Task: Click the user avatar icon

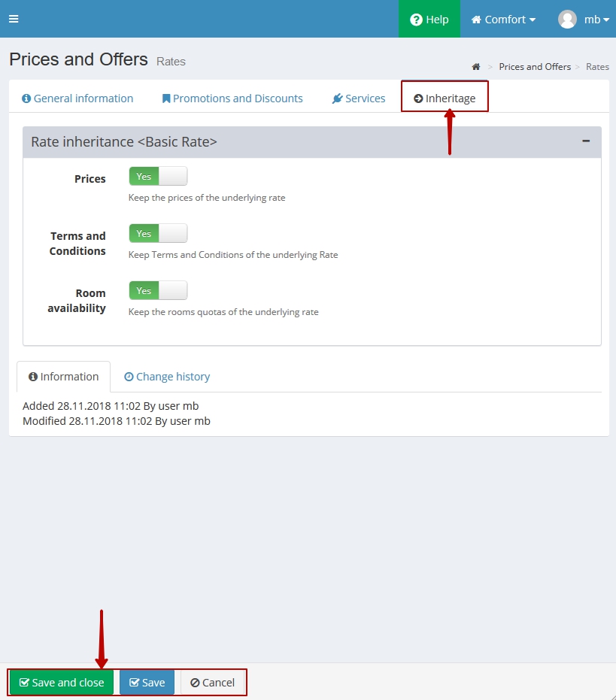Action: coord(567,20)
